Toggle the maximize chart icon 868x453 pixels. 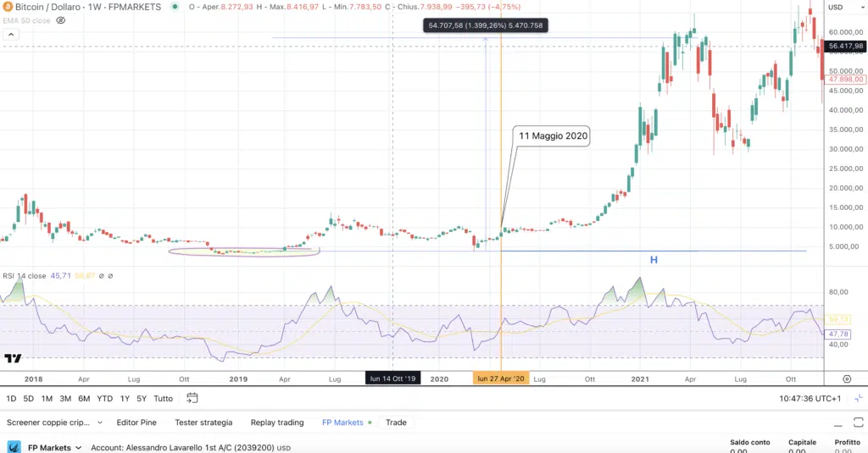coord(859,398)
